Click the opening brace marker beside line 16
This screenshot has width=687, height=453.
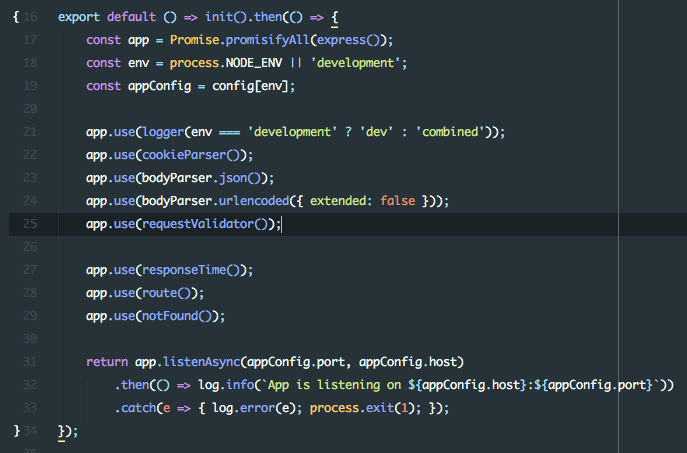click(x=14, y=18)
